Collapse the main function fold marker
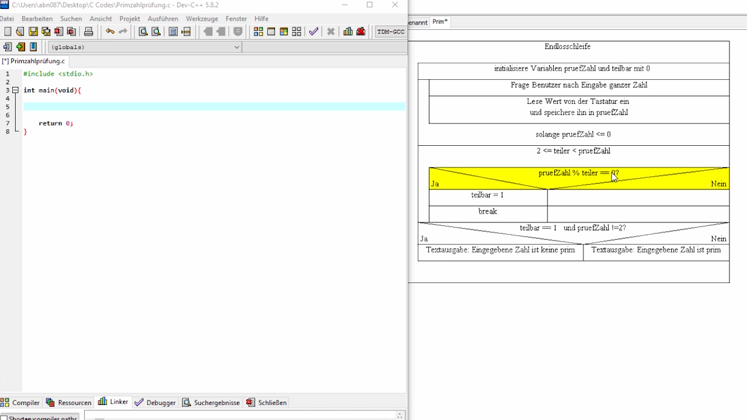The height and width of the screenshot is (420, 747). pos(15,90)
